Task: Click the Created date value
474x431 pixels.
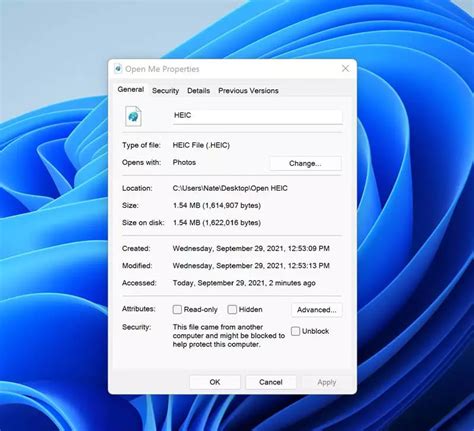Action: click(x=251, y=248)
